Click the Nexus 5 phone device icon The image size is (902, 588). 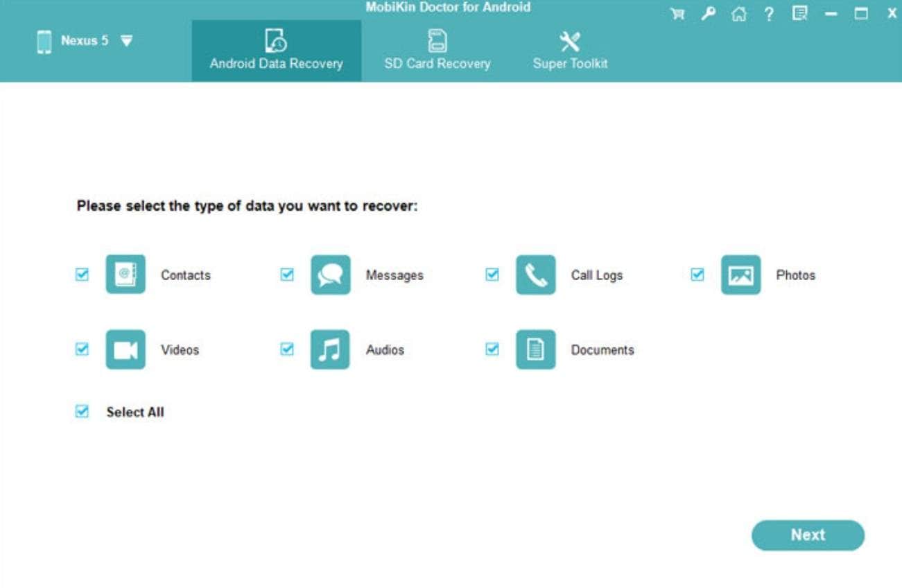(x=44, y=42)
